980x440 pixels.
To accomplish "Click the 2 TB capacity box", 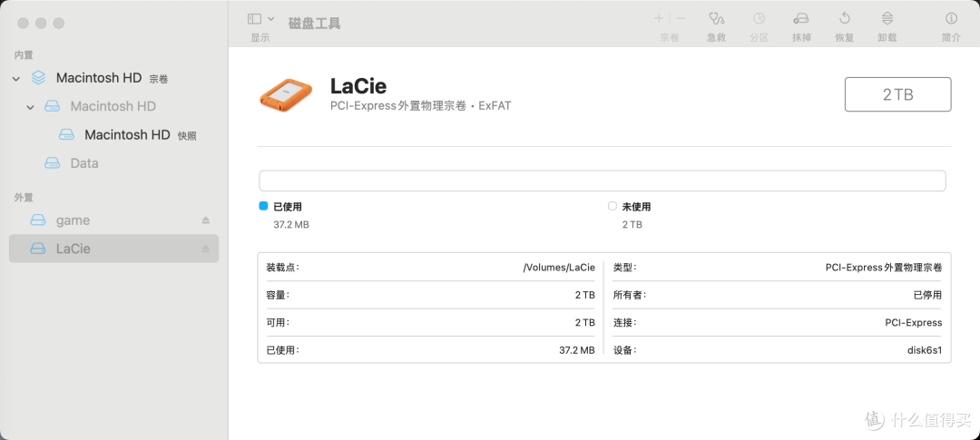I will [x=898, y=94].
